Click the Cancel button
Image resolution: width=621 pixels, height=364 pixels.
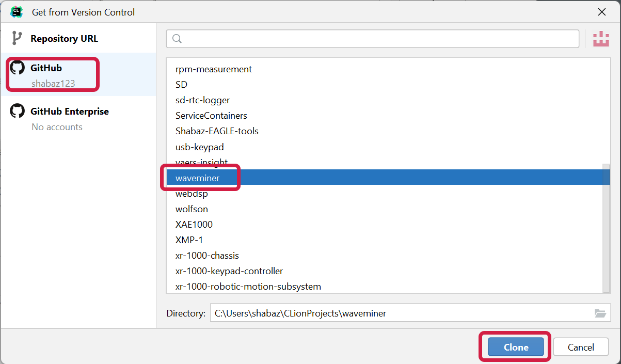click(581, 347)
